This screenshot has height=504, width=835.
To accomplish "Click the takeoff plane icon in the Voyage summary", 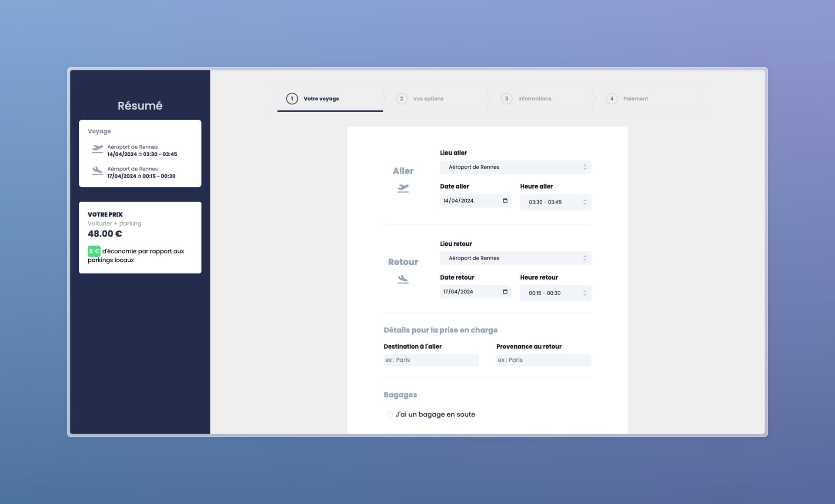I will pyautogui.click(x=97, y=149).
